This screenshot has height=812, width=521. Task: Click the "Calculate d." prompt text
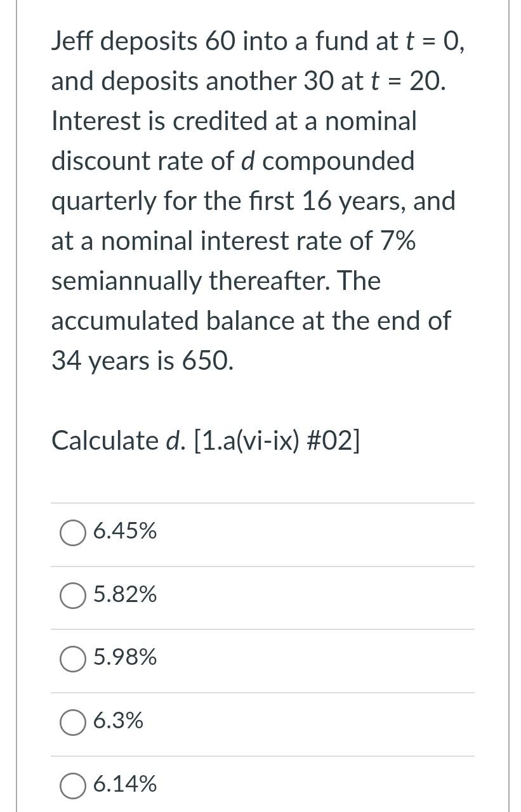tap(118, 440)
